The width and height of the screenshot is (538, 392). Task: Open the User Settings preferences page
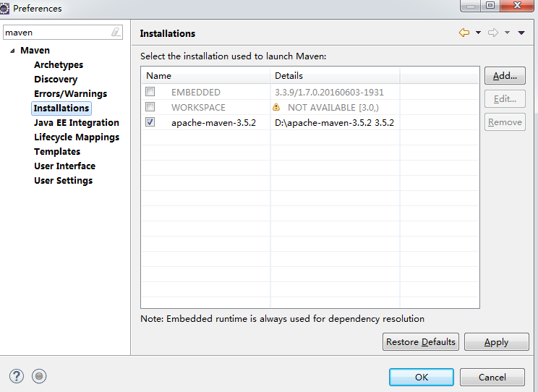pyautogui.click(x=63, y=180)
